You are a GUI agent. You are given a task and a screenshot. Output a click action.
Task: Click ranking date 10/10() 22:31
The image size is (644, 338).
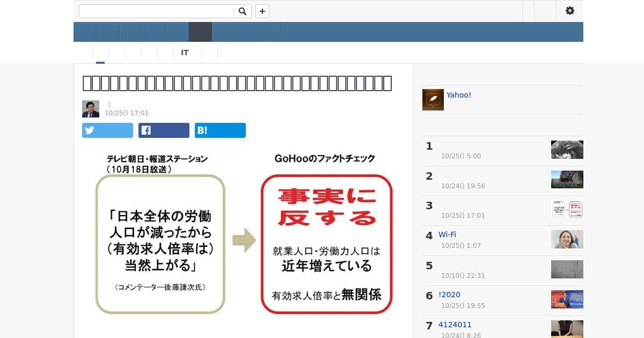pos(463,276)
